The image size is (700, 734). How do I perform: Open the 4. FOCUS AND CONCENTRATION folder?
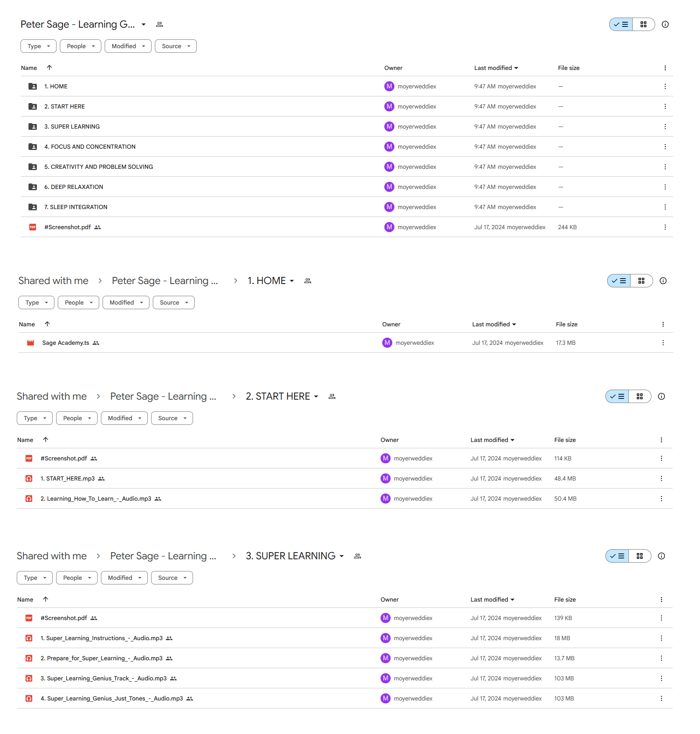(90, 147)
